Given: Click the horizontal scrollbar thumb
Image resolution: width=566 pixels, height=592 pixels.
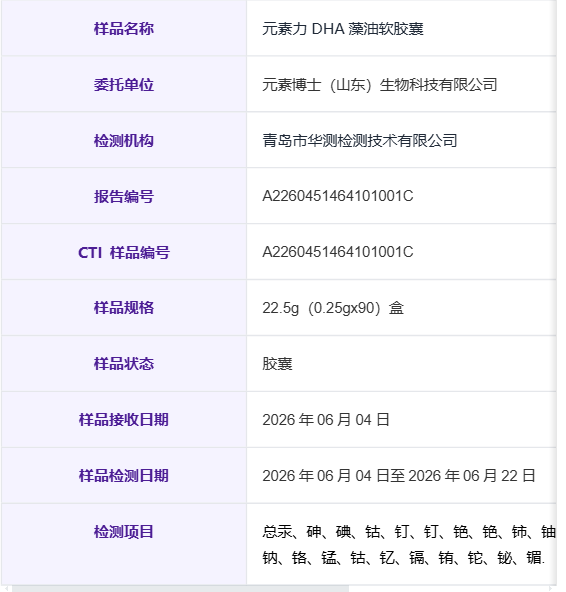Looking at the screenshot, I should [x=180, y=589].
